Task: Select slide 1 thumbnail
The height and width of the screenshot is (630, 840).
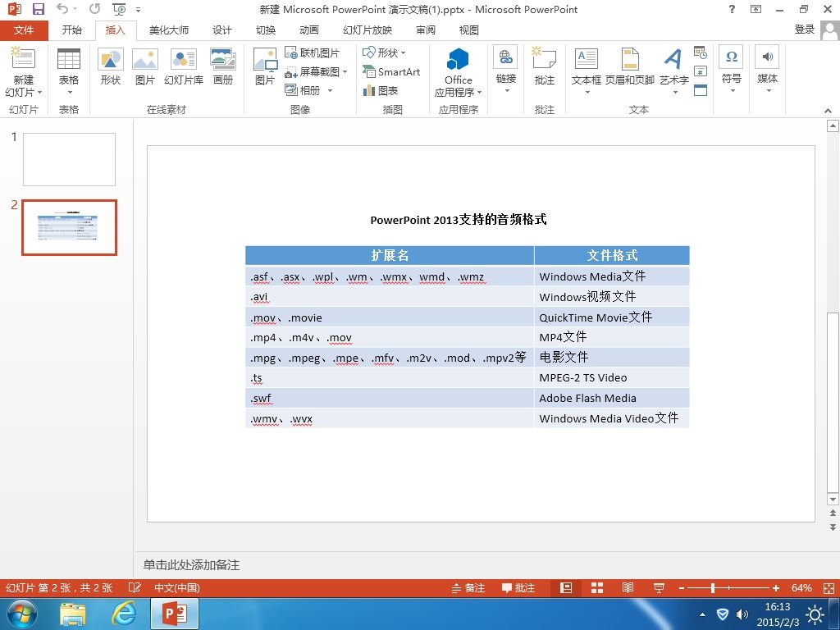Action: click(x=69, y=160)
